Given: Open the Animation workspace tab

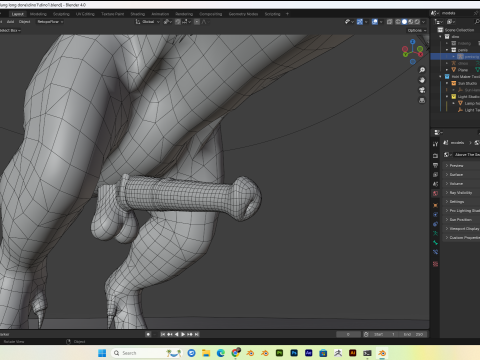Looking at the screenshot, I should pyautogui.click(x=160, y=14).
